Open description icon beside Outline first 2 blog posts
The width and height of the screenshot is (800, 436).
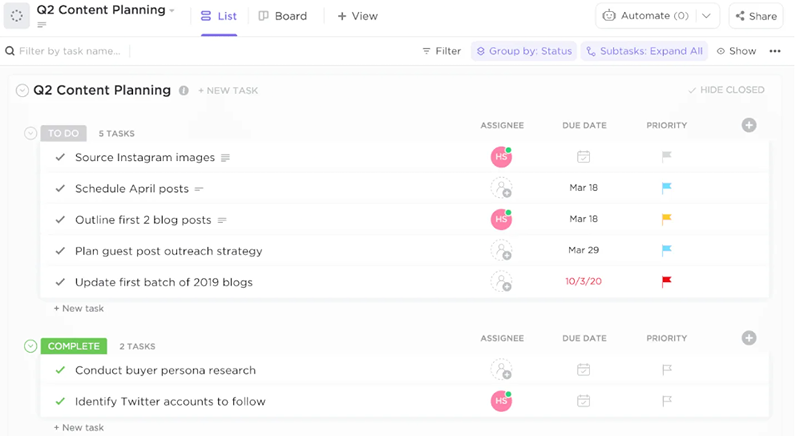coord(222,220)
